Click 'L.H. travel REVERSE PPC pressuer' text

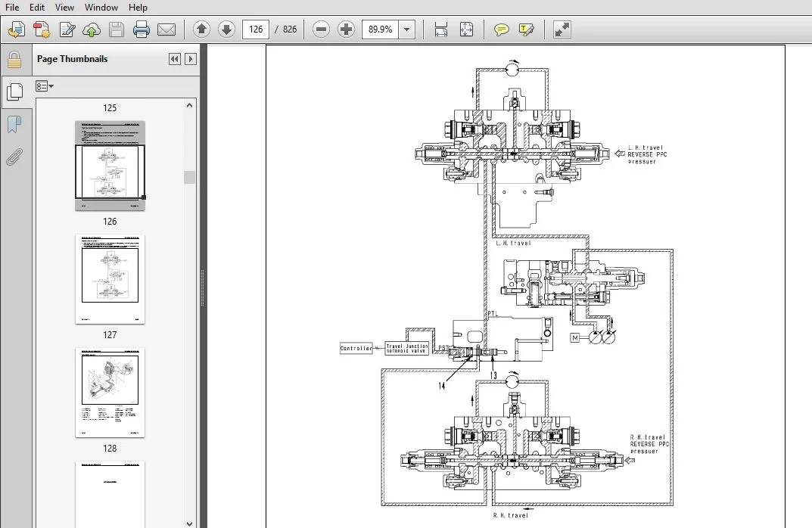click(x=647, y=154)
